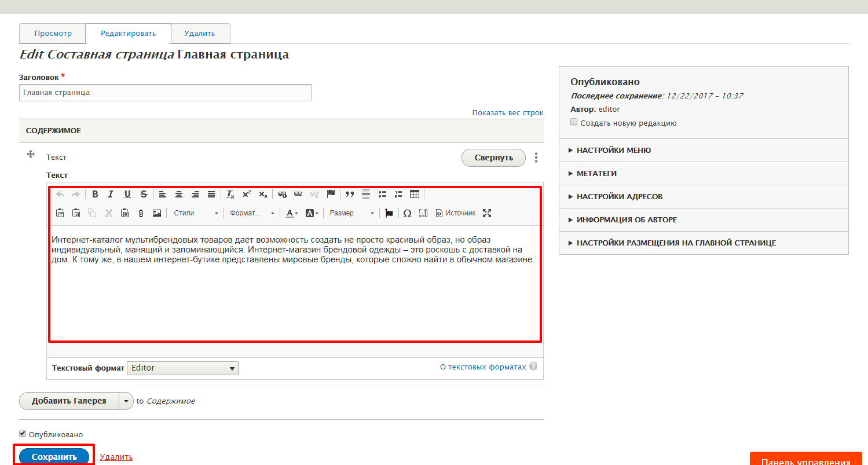Open the Текстовый формат Editor select box

coord(182,368)
